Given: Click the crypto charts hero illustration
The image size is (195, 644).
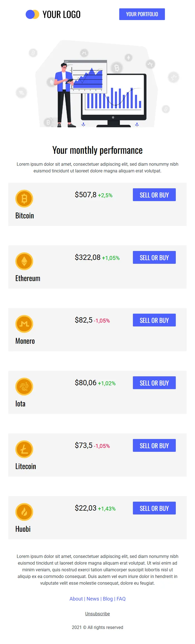Looking at the screenshot, I should pos(97,84).
